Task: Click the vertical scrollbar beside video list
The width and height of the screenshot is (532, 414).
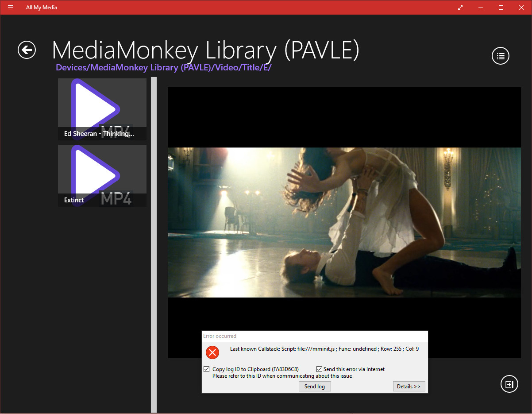Action: tap(154, 244)
